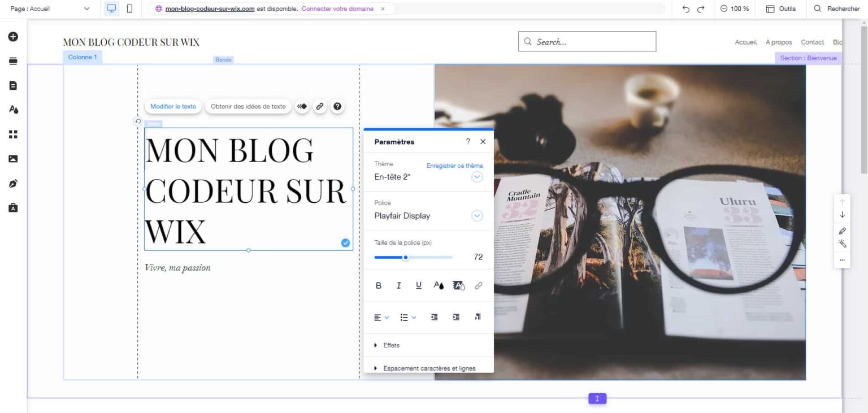
Task: Open the Outils menu
Action: coord(781,9)
